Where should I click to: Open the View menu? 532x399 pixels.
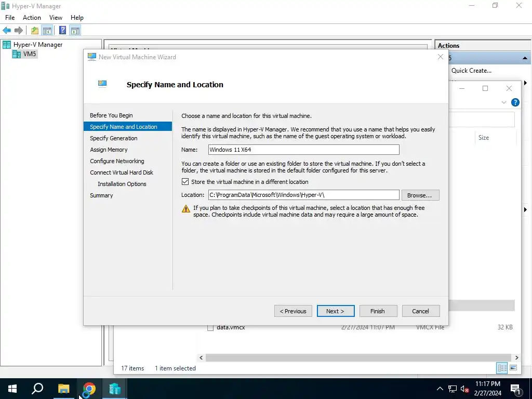coord(56,18)
